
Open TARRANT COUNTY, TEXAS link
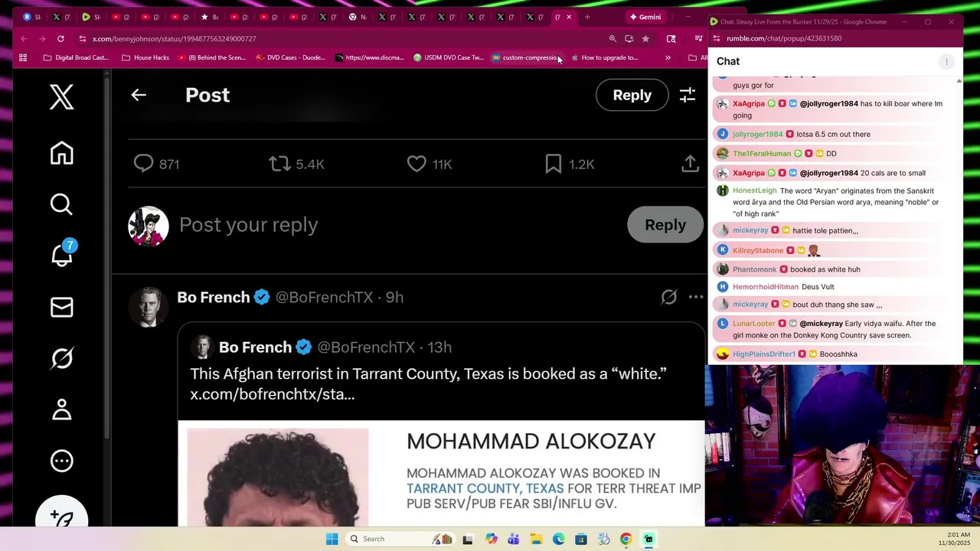pyautogui.click(x=485, y=488)
